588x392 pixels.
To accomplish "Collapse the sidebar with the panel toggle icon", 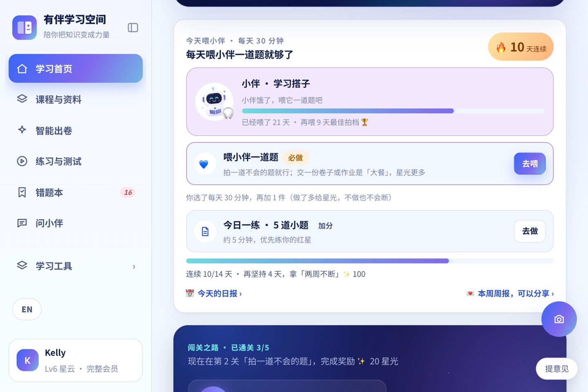I will coord(133,27).
